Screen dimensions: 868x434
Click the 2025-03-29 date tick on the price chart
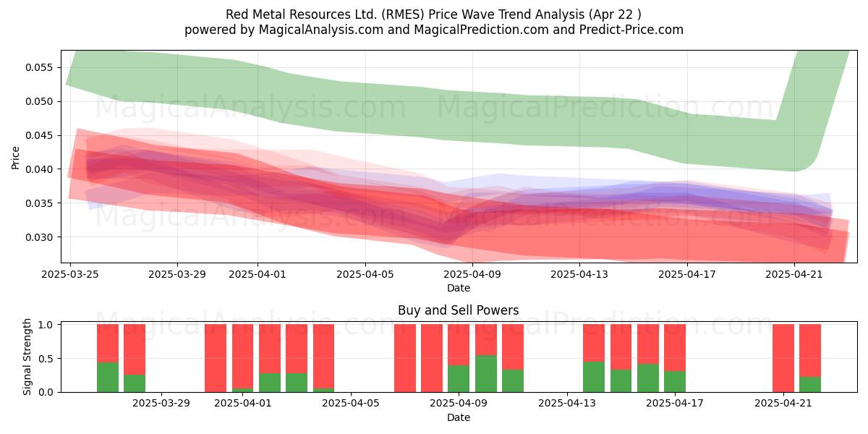tap(178, 274)
